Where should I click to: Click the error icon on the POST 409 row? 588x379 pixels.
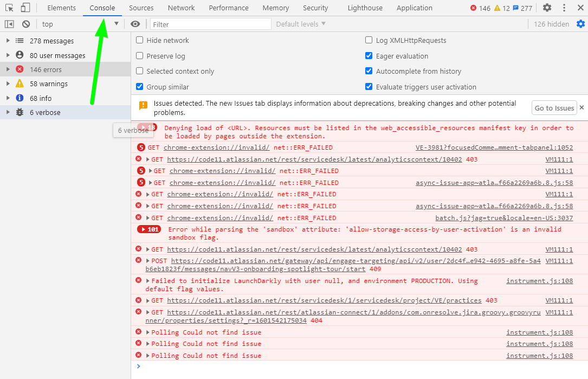click(x=138, y=260)
